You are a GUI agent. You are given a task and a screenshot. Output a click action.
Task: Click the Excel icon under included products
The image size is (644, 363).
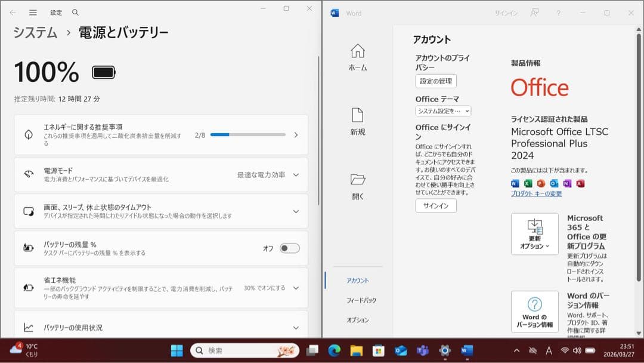coord(528,183)
